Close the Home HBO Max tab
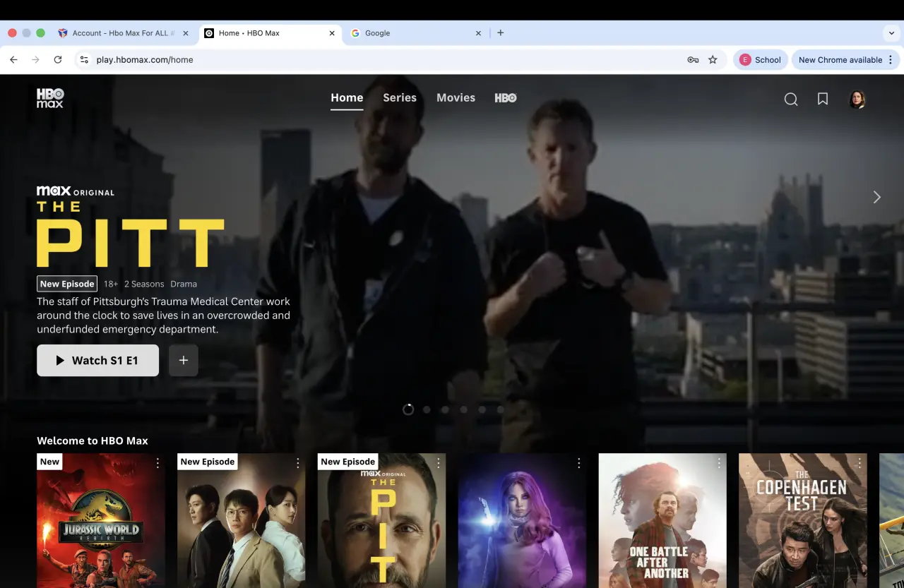 coord(332,33)
